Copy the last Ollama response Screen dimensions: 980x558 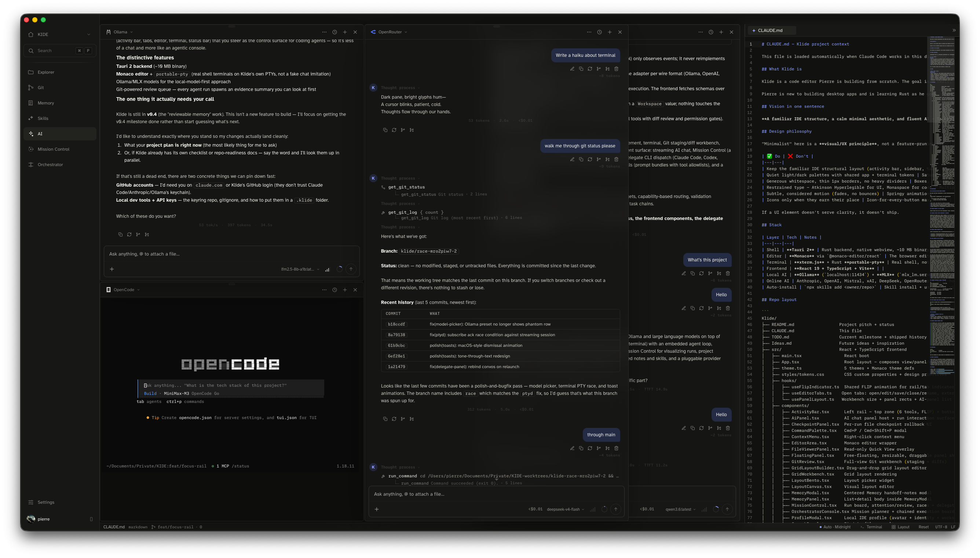point(120,235)
